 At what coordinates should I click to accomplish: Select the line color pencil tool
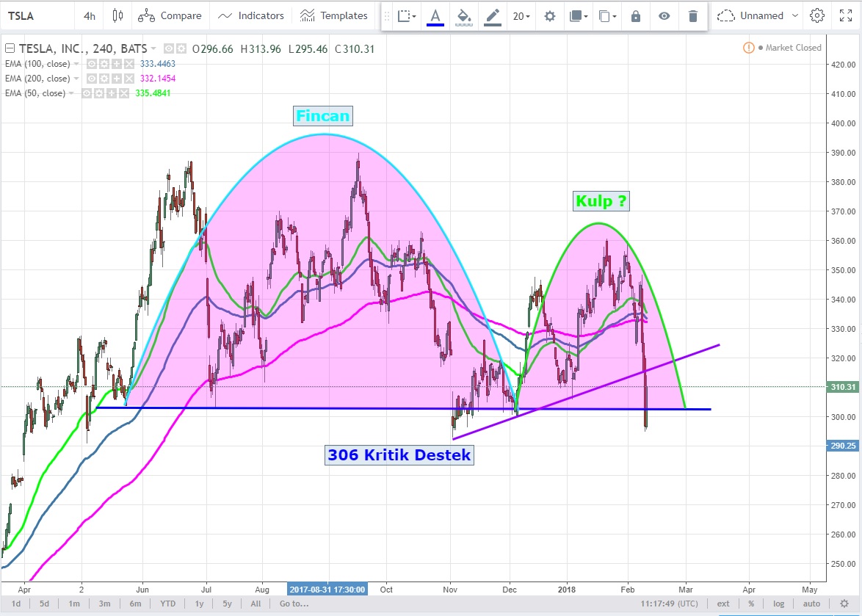point(493,15)
